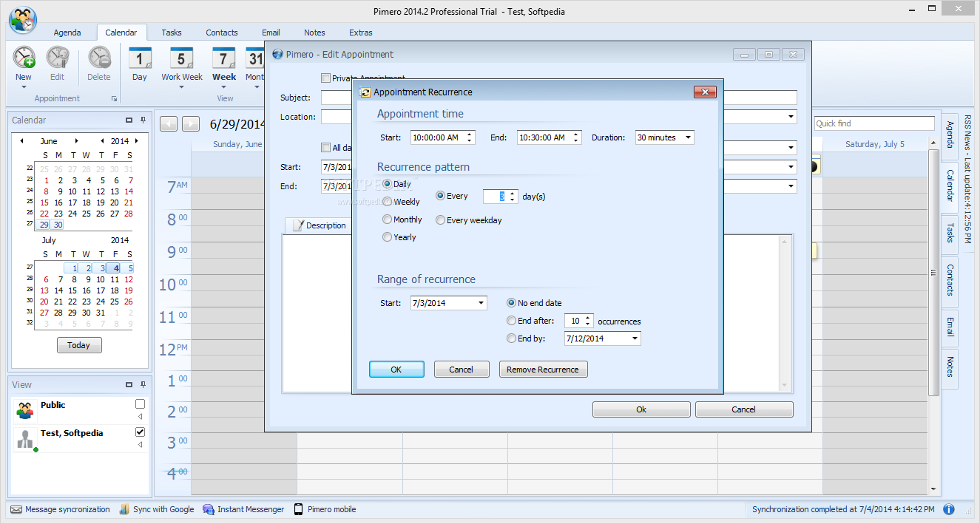Select the Yearly recurrence pattern
Image resolution: width=980 pixels, height=524 pixels.
(387, 237)
